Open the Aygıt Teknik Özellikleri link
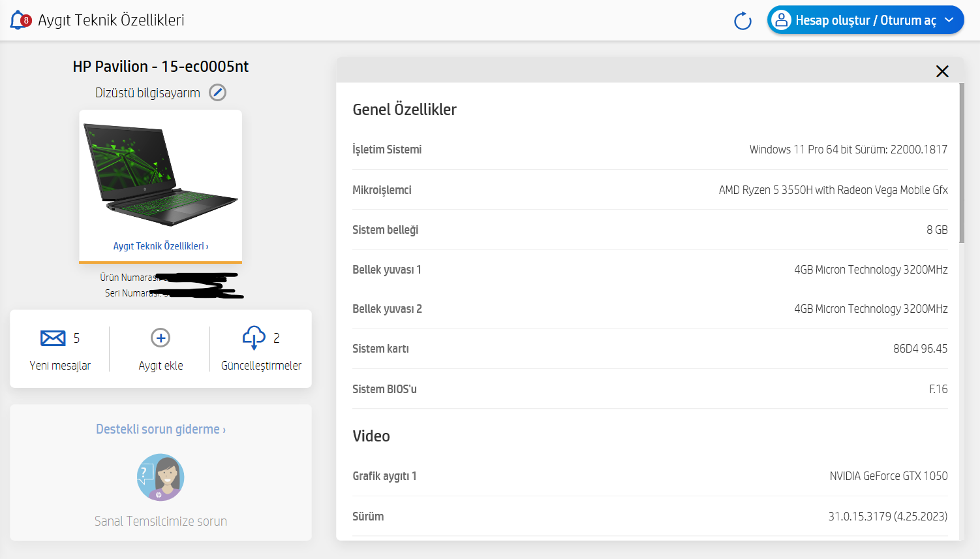This screenshot has width=980, height=559. click(161, 246)
